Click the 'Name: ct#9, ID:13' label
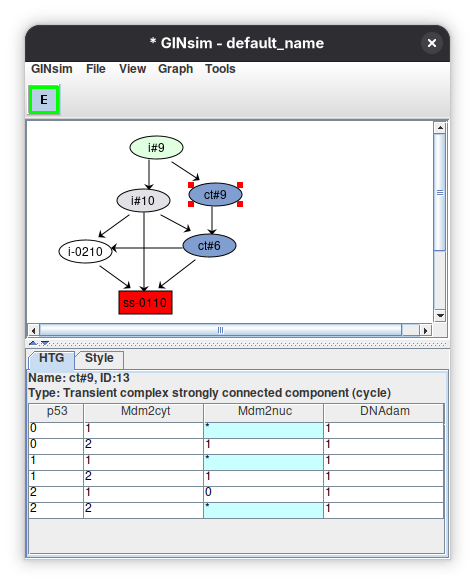The width and height of the screenshot is (475, 584). 79,378
